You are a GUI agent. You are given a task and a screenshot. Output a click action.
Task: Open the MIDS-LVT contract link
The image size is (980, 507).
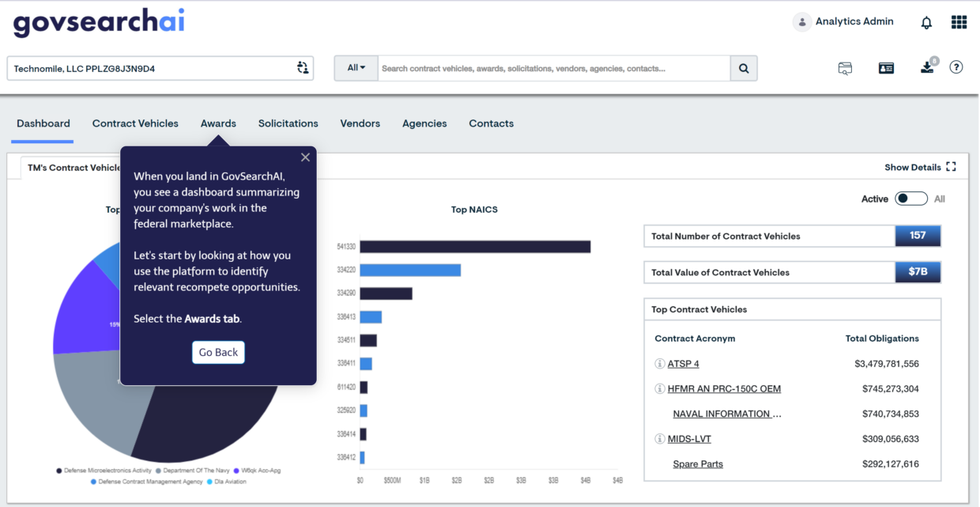pos(689,439)
